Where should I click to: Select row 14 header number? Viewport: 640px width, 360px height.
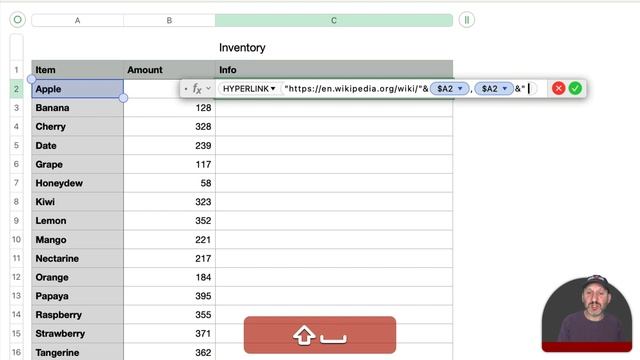[16, 315]
